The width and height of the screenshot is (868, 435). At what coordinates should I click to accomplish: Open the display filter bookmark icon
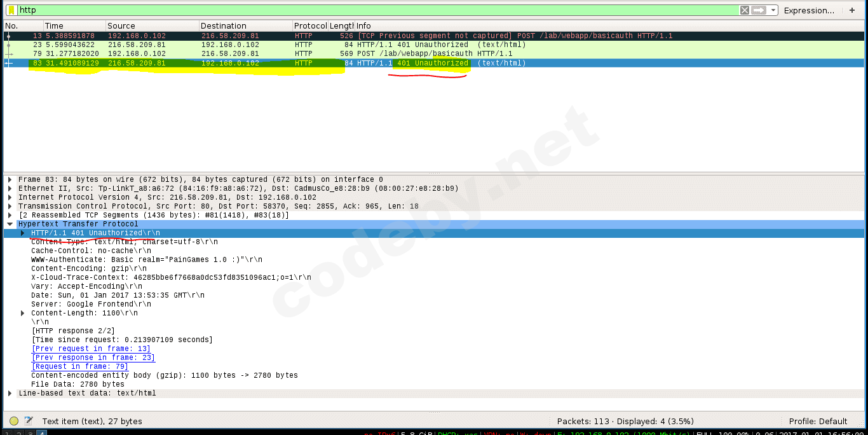(11, 10)
